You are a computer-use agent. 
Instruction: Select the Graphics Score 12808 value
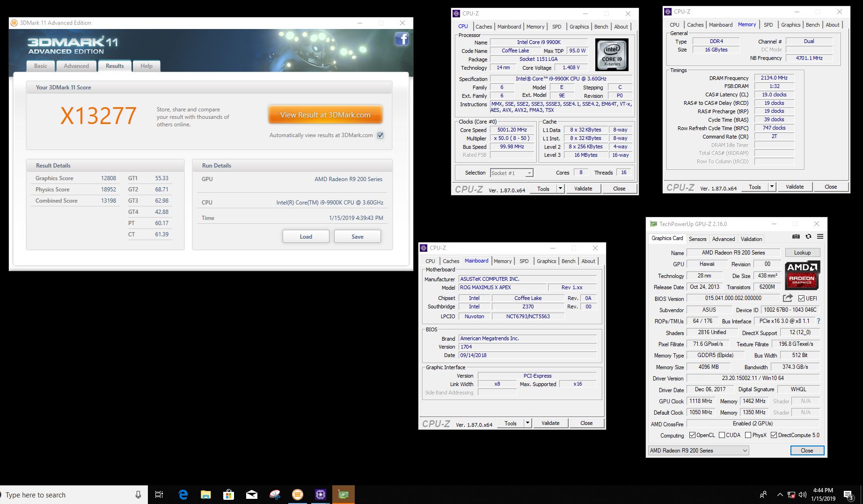pos(109,178)
